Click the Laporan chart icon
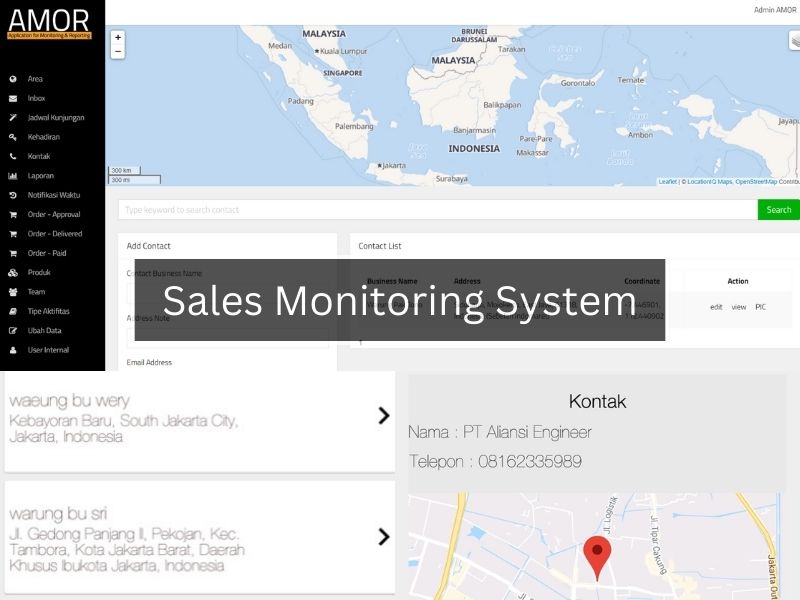Image resolution: width=800 pixels, height=600 pixels. (13, 176)
